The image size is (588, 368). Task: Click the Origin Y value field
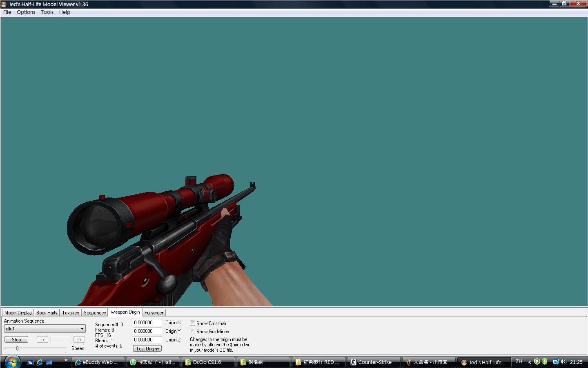147,331
